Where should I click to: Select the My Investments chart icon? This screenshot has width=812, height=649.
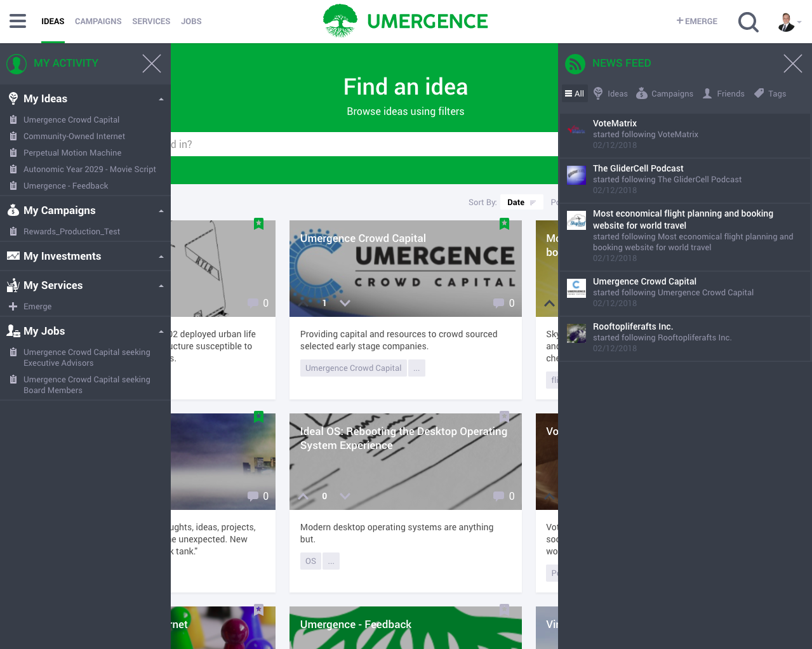(13, 256)
